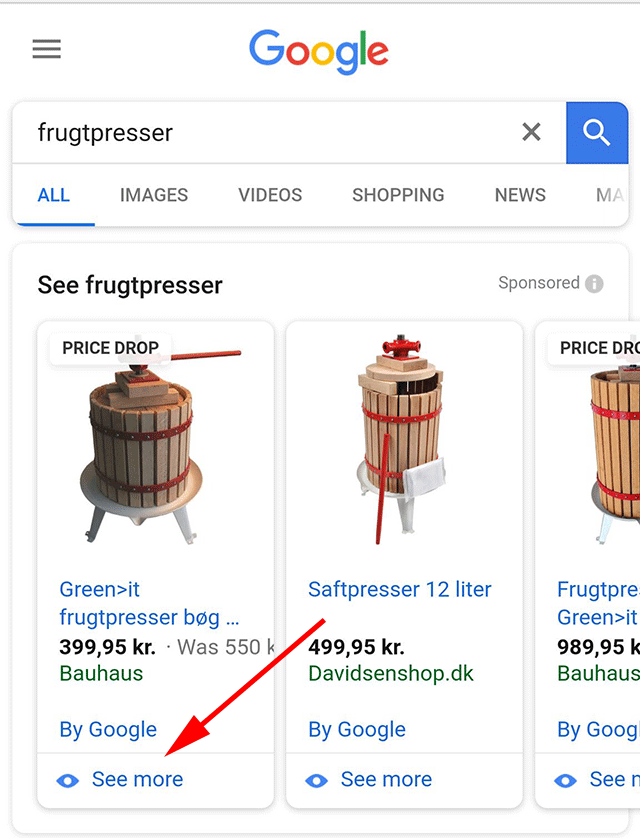The image size is (640, 838).
Task: Open the Shopping tab
Action: click(x=398, y=195)
